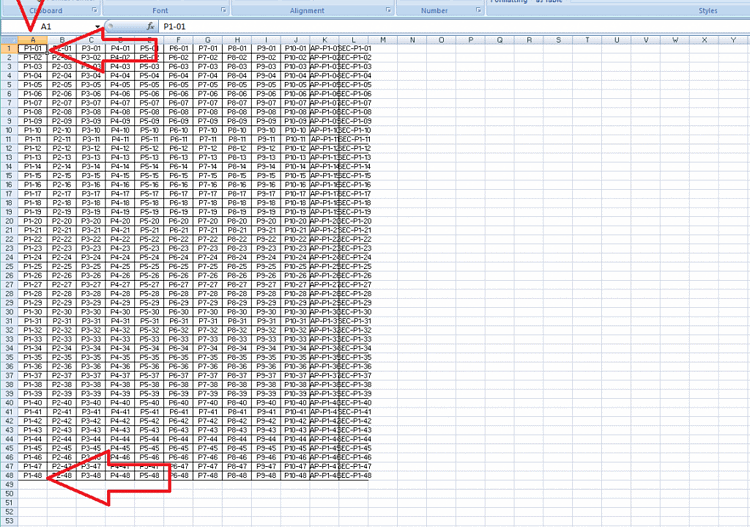
Task: Click cell containing P6-44
Action: (178, 439)
